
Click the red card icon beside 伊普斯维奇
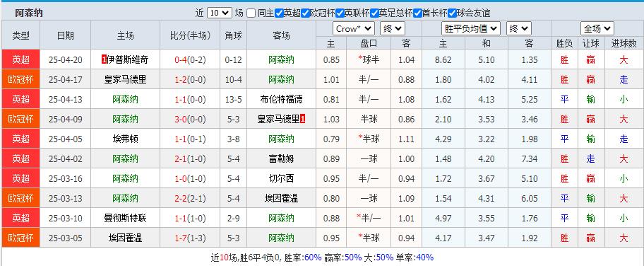coord(104,59)
